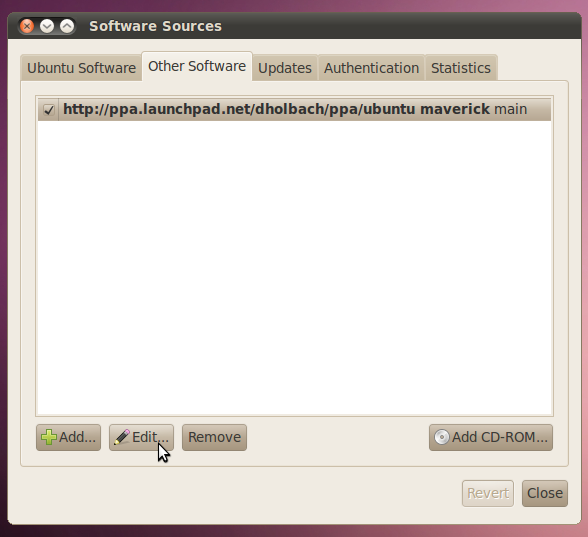588x537 pixels.
Task: Switch to the Ubuntu Software tab
Action: (81, 68)
